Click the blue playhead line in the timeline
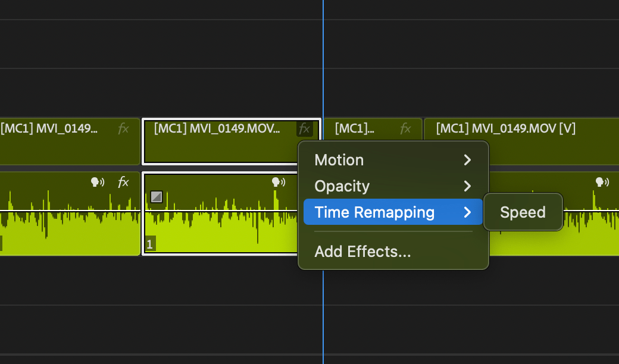The width and height of the screenshot is (619, 364). (323, 59)
